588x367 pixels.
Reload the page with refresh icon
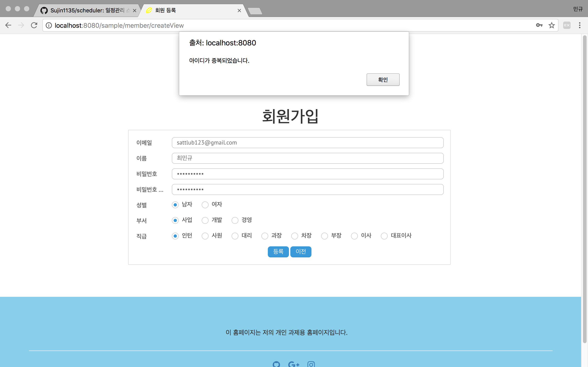point(34,25)
